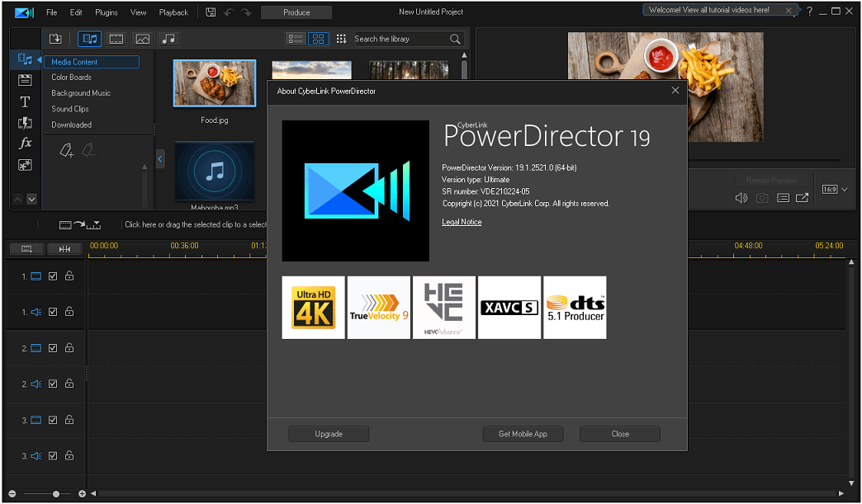Screen dimensions: 862x504
Task: Open the Transition Room lightning icon
Action: pyautogui.click(x=25, y=123)
